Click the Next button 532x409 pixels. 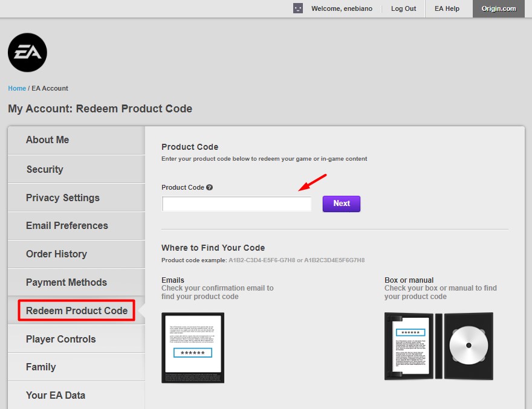coord(341,204)
